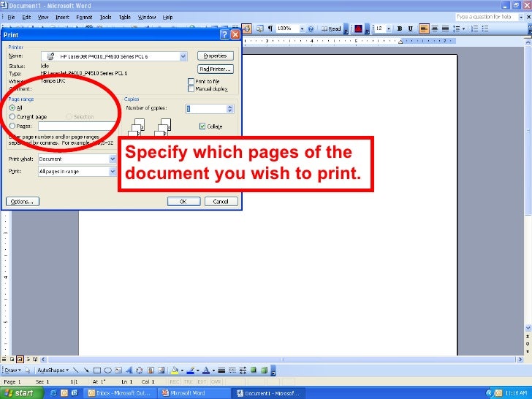Select the All page range radio button

12,107
